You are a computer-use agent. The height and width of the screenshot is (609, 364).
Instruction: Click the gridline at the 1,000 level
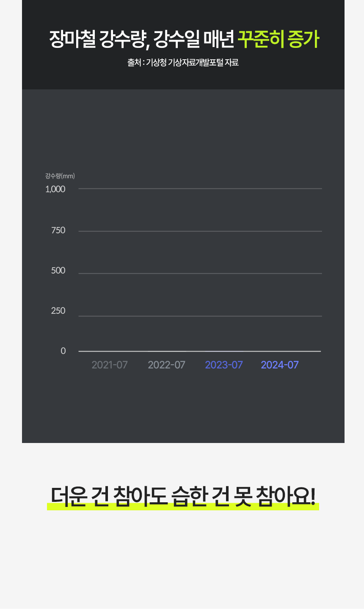coord(200,188)
